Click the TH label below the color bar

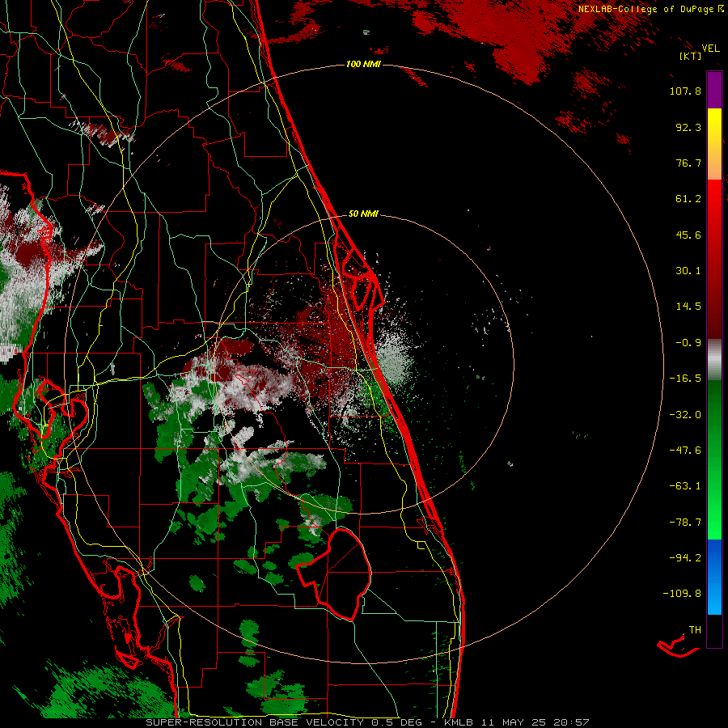click(x=695, y=630)
